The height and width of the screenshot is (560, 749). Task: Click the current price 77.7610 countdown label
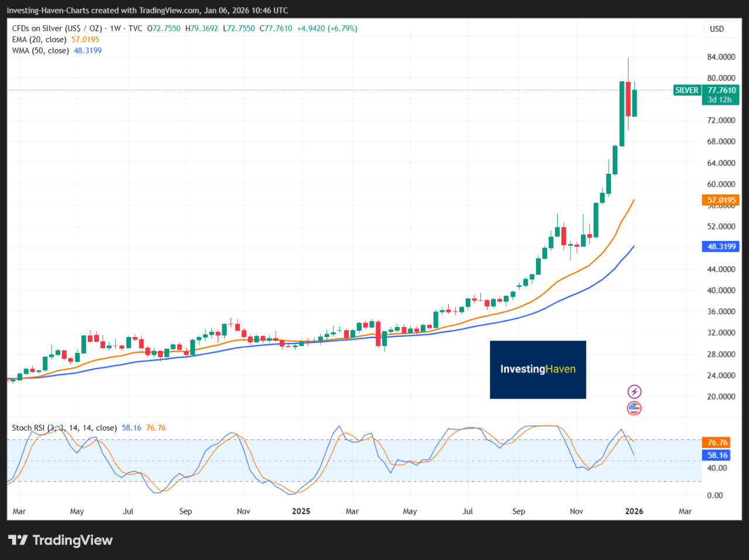click(721, 95)
